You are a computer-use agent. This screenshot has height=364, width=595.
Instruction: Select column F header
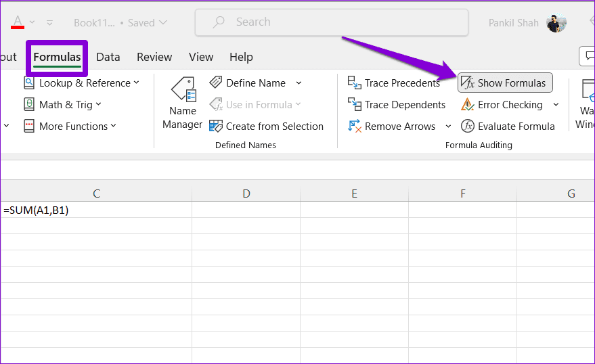coord(462,194)
